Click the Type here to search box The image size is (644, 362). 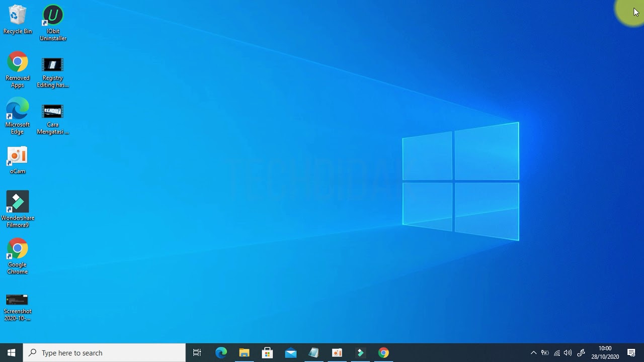coord(105,353)
